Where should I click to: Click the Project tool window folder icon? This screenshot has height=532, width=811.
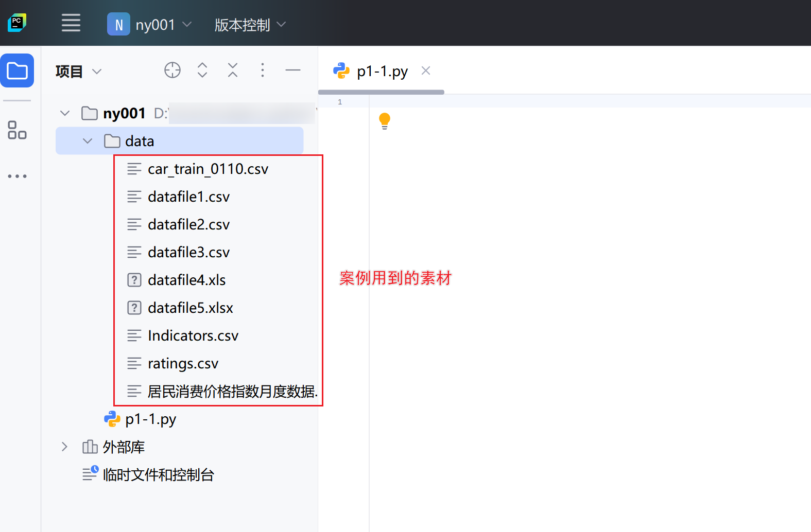pos(17,71)
